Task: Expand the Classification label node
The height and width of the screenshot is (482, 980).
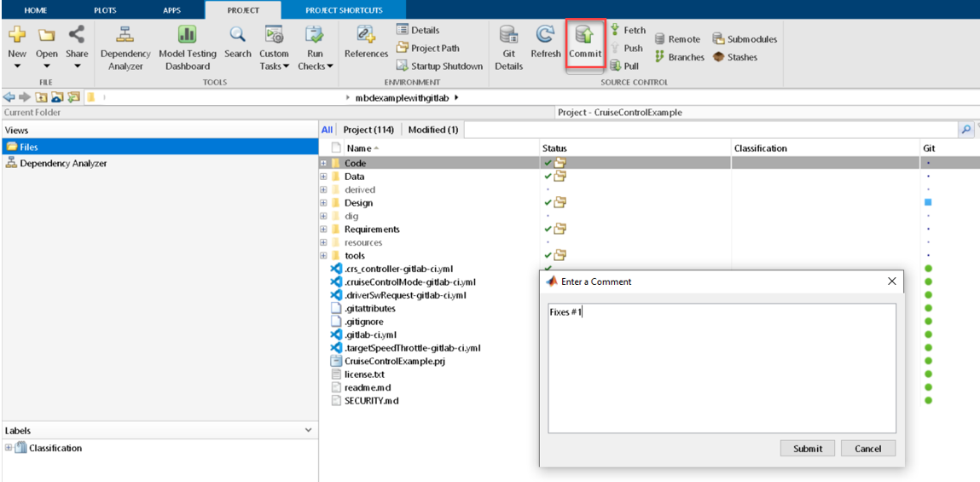Action: pyautogui.click(x=9, y=448)
